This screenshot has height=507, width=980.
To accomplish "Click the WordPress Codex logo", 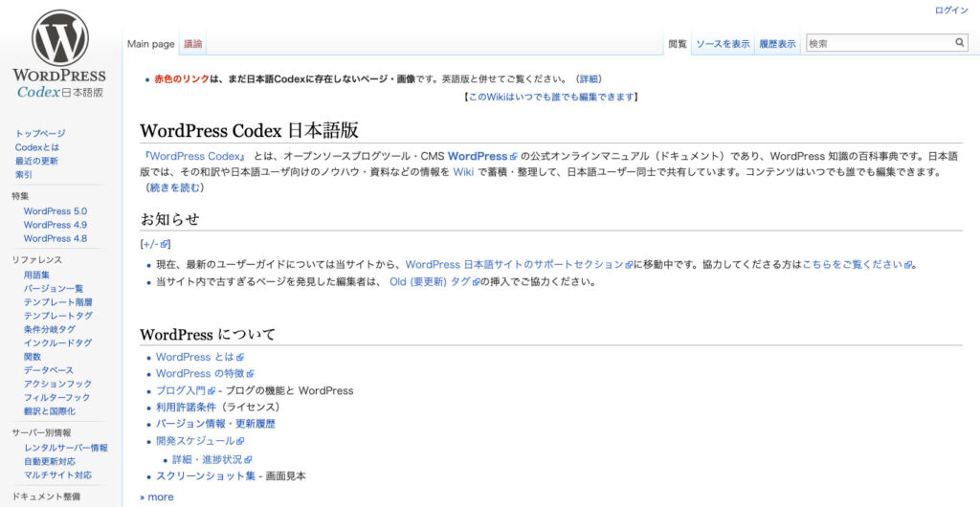I will [x=59, y=55].
